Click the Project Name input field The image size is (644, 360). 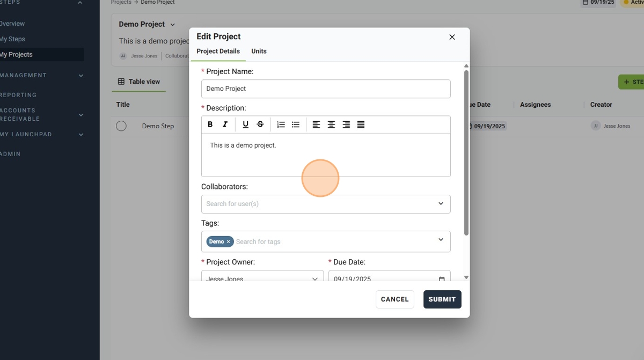click(x=326, y=89)
